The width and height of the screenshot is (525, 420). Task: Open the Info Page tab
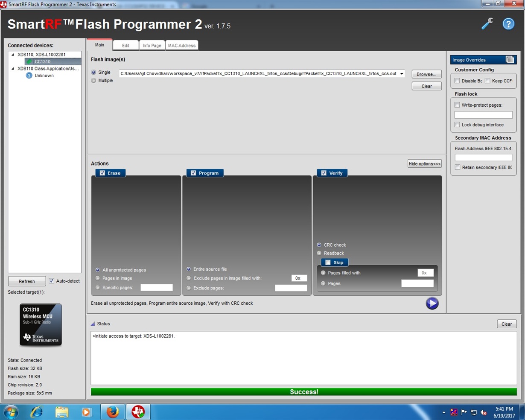152,45
